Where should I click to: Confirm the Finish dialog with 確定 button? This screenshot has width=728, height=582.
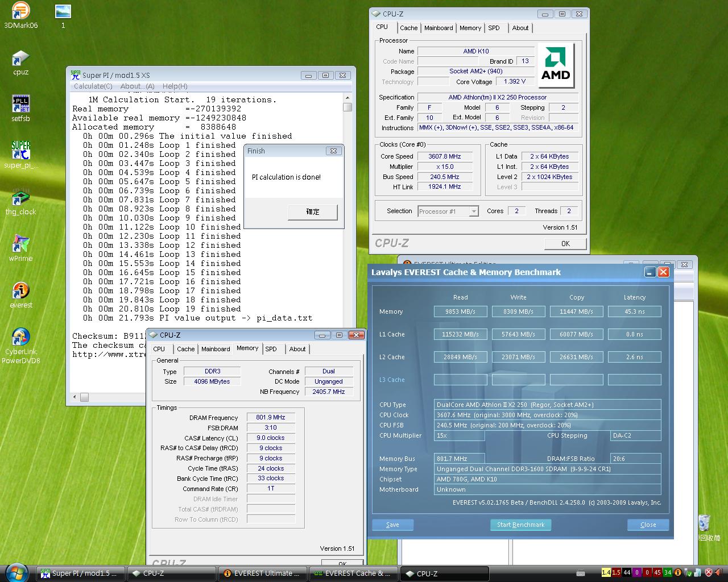pyautogui.click(x=313, y=212)
